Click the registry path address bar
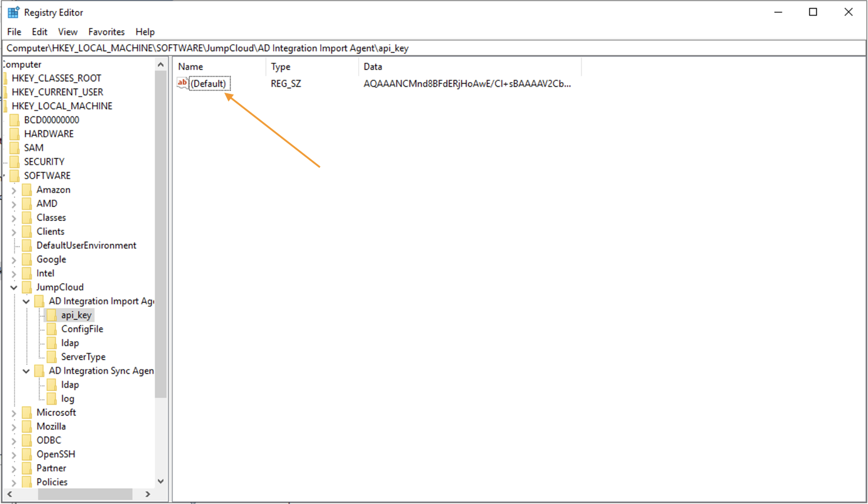 (408, 48)
